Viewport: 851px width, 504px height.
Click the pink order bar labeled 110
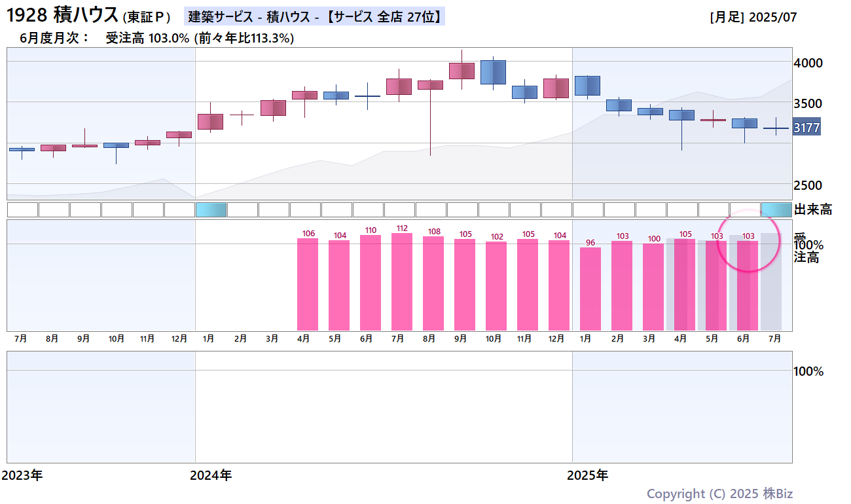click(371, 283)
